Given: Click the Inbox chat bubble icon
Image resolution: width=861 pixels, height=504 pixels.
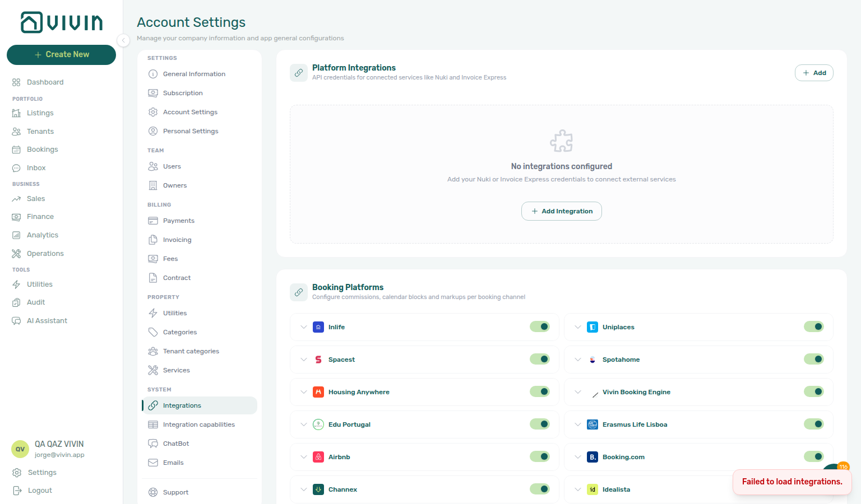Looking at the screenshot, I should point(16,168).
